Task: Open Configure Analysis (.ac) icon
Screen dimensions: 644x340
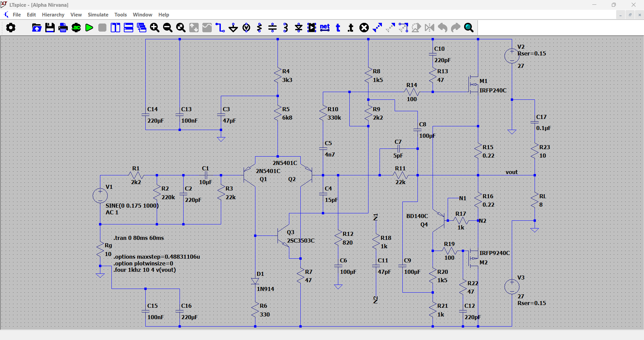Action: 76,28
